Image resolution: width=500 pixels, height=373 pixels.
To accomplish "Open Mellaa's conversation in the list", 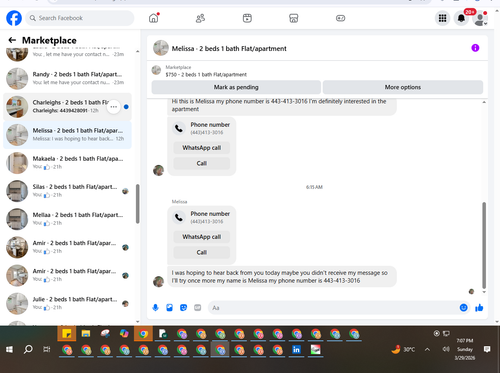I will click(67, 219).
